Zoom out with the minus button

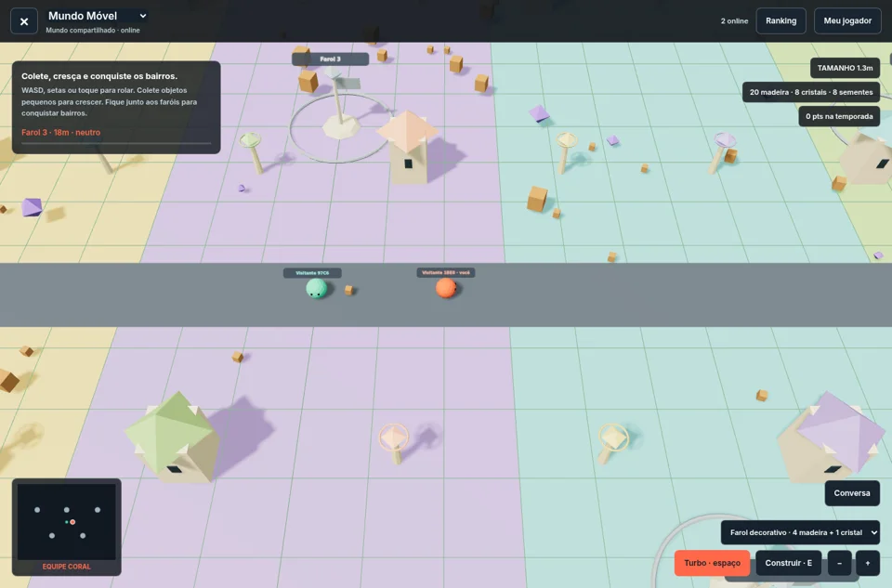tap(839, 563)
